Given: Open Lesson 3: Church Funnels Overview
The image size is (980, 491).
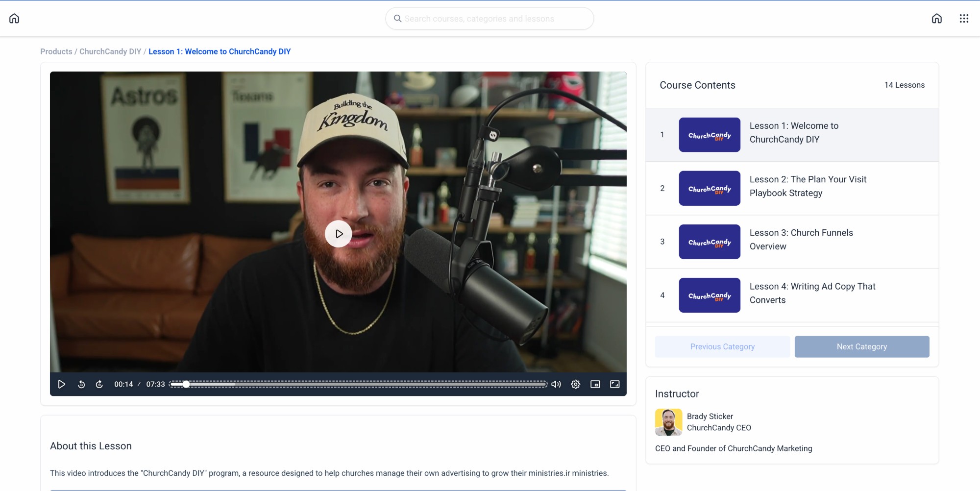Looking at the screenshot, I should pyautogui.click(x=792, y=242).
